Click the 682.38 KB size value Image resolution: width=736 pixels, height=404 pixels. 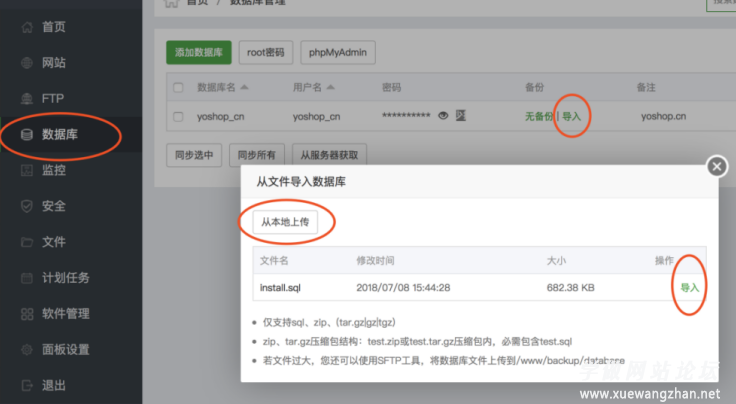570,288
